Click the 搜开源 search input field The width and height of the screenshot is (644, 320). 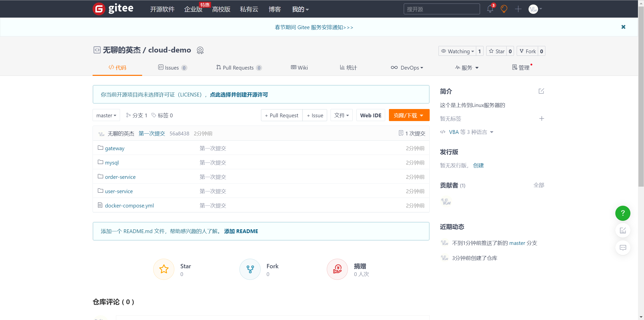point(441,9)
